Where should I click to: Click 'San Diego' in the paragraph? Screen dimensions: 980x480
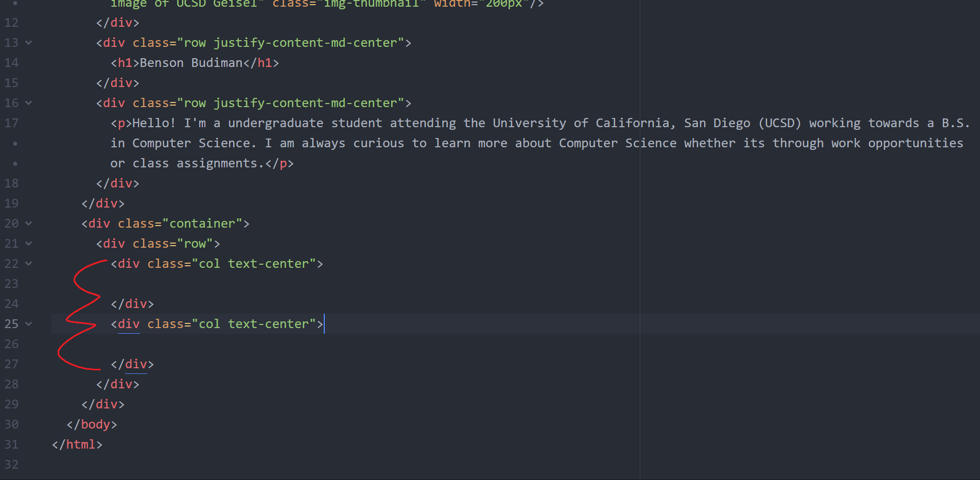pos(717,123)
